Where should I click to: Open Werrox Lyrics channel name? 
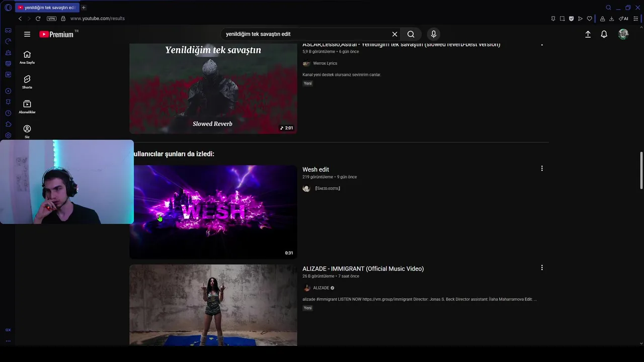325,63
